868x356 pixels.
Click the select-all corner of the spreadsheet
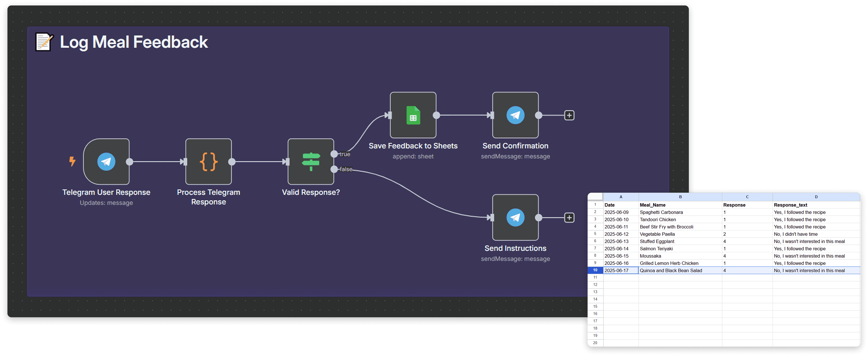tap(595, 197)
